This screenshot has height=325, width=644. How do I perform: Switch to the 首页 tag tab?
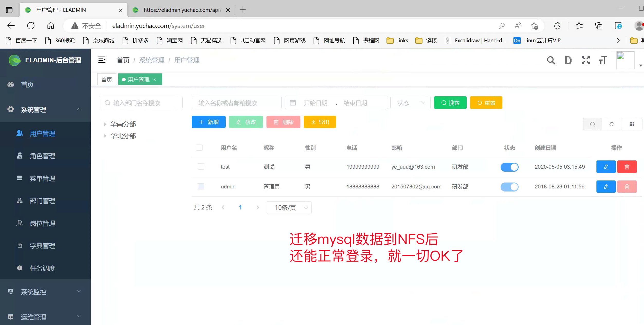pyautogui.click(x=107, y=79)
